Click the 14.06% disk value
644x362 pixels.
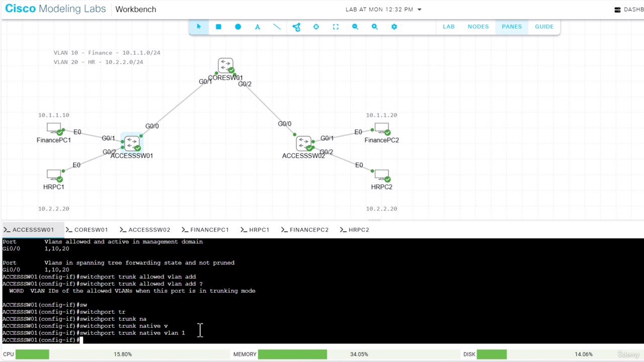coord(584,354)
